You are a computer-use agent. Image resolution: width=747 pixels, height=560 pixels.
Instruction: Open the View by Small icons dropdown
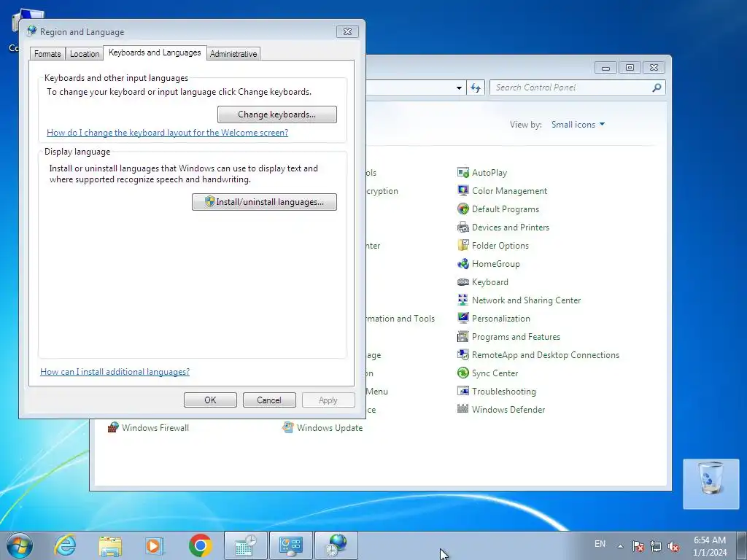tap(578, 124)
